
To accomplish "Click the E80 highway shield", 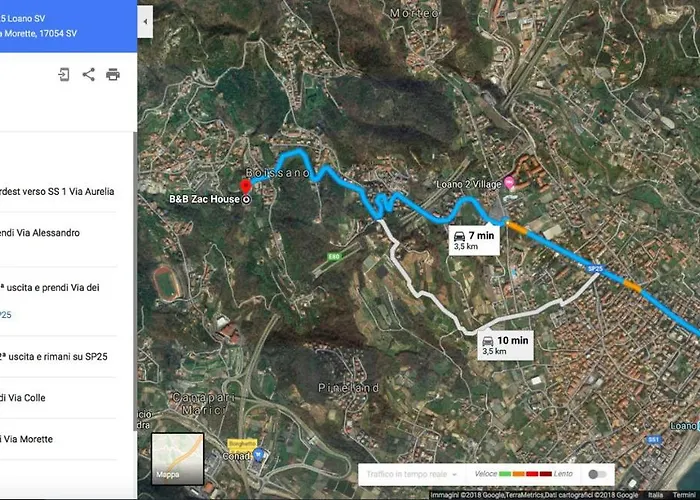I will point(334,257).
